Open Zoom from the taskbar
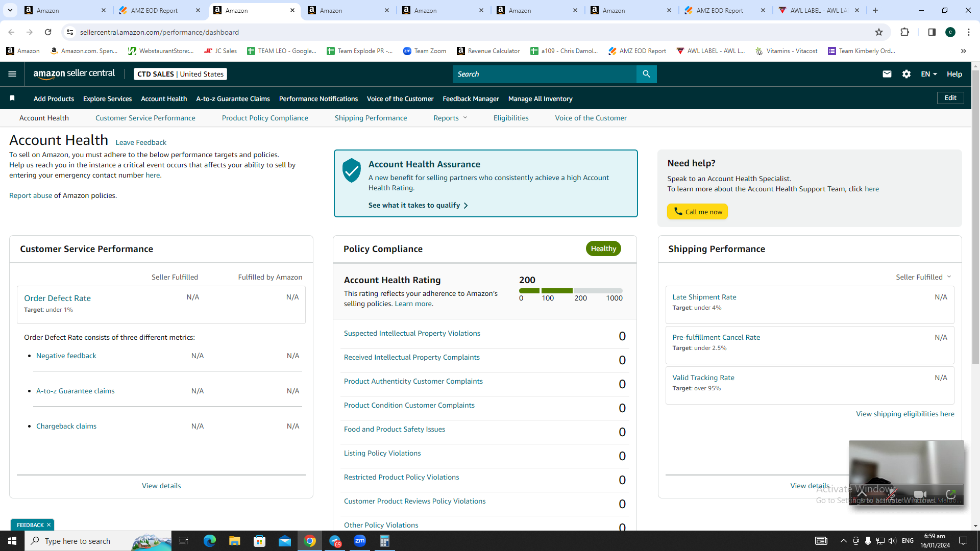Image resolution: width=980 pixels, height=551 pixels. point(360,541)
